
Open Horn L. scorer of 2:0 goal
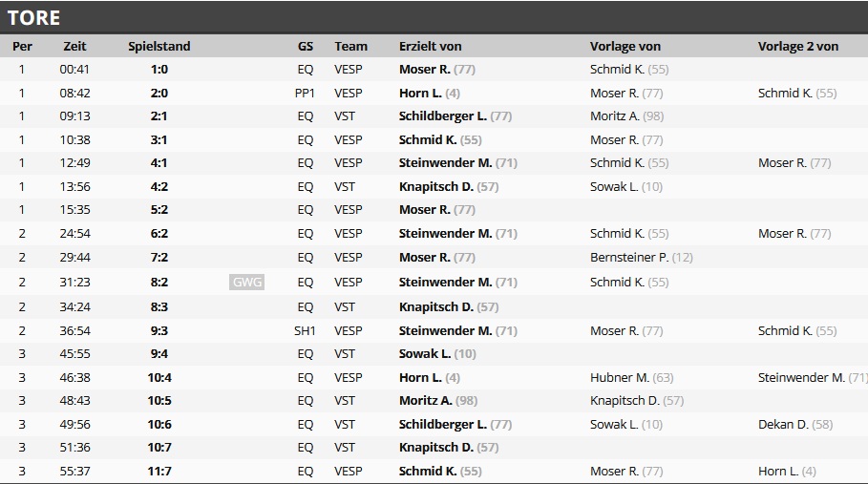coord(420,94)
